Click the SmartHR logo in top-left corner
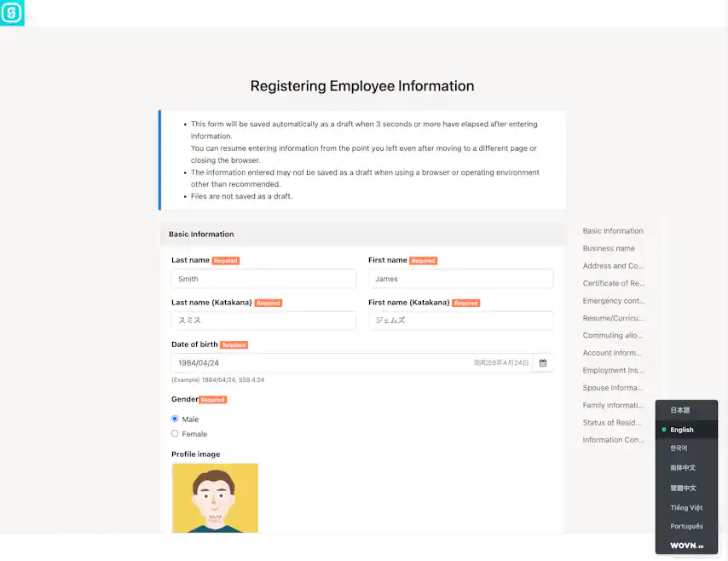 12,13
